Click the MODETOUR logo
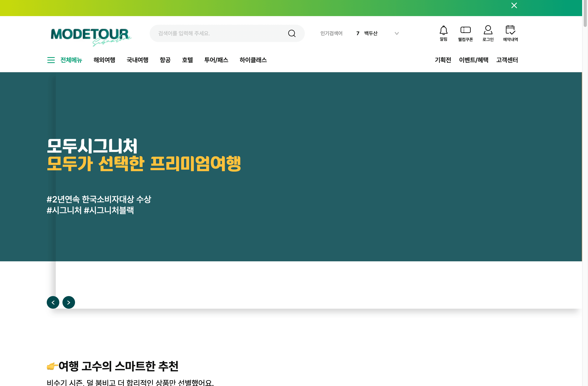 (x=90, y=35)
